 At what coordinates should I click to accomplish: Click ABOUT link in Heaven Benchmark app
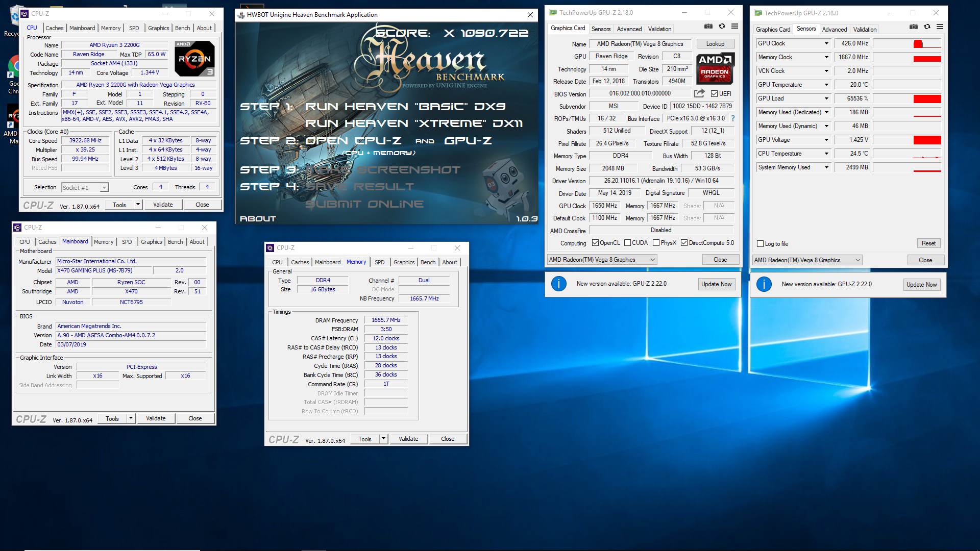click(x=258, y=218)
